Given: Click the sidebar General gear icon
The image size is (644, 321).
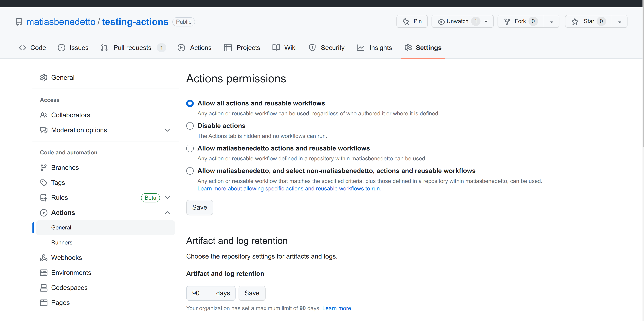Looking at the screenshot, I should [44, 77].
